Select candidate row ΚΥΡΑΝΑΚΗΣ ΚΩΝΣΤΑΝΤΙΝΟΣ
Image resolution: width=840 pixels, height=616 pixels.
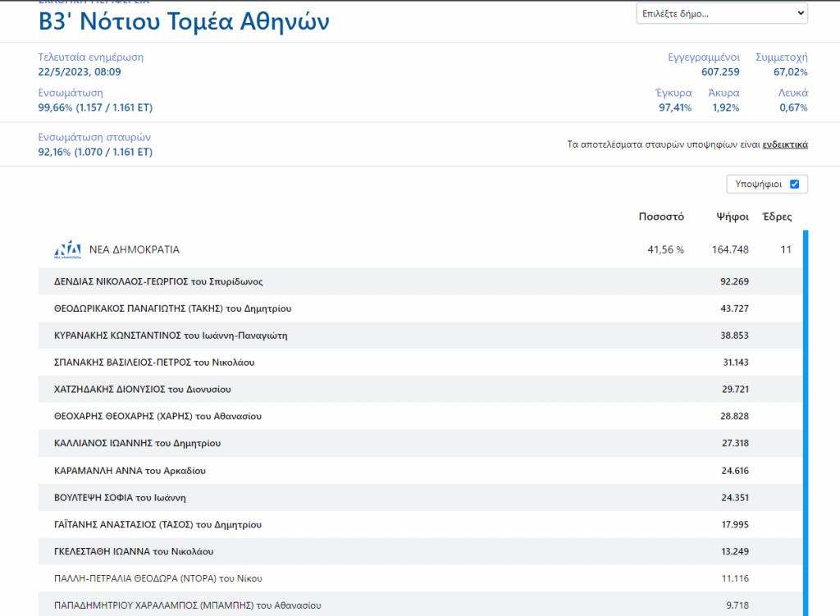click(x=171, y=335)
